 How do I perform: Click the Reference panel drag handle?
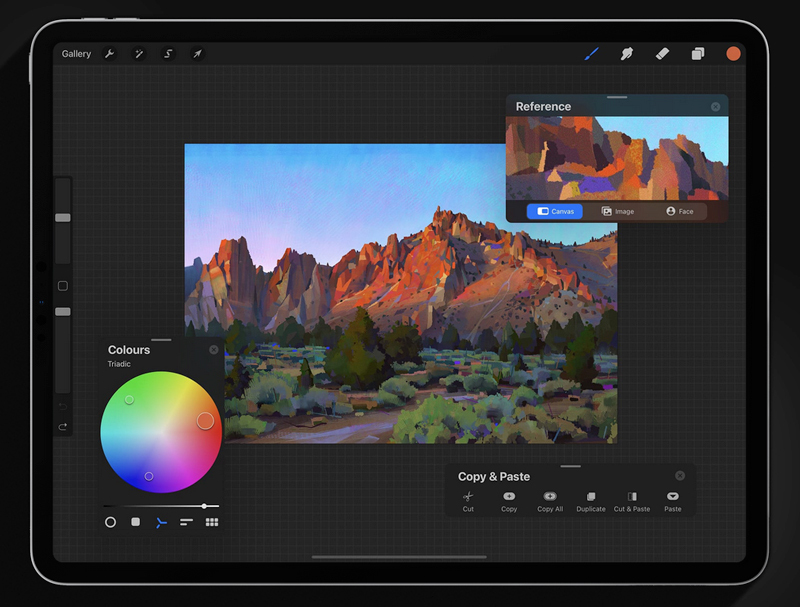617,97
